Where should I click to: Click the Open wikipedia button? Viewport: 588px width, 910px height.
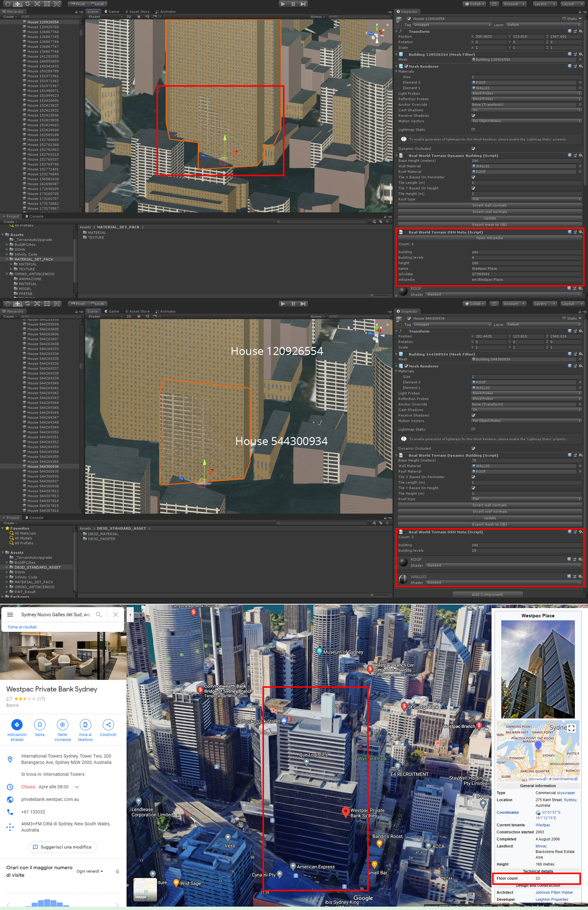[x=489, y=238]
